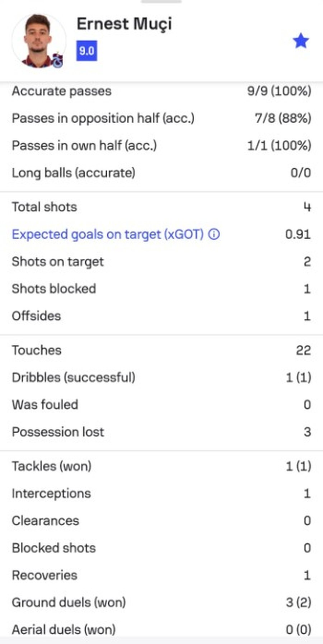Image resolution: width=323 pixels, height=644 pixels.
Task: Open the Ernest Muçi player name
Action: coord(124,24)
